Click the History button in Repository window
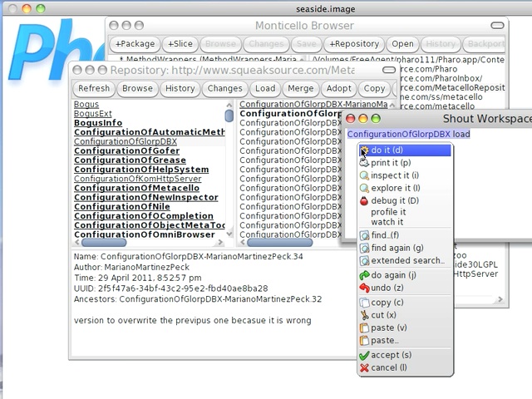Viewport: 532px width, 399px height. point(180,89)
